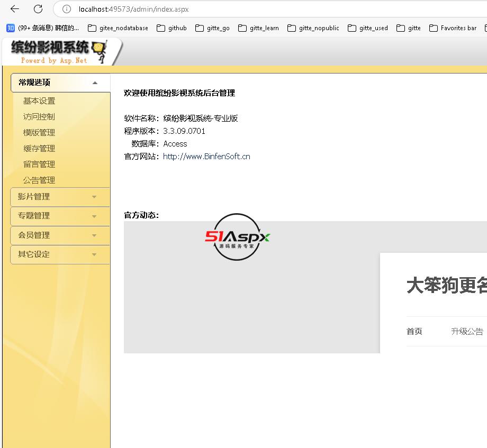Select 模版管理 from the sidebar

coord(39,133)
